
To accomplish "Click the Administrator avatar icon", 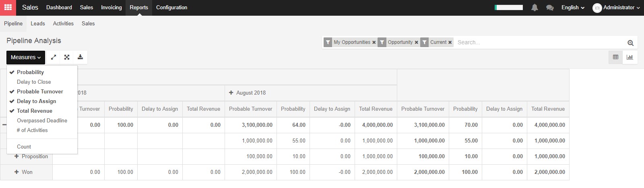I will point(597,8).
